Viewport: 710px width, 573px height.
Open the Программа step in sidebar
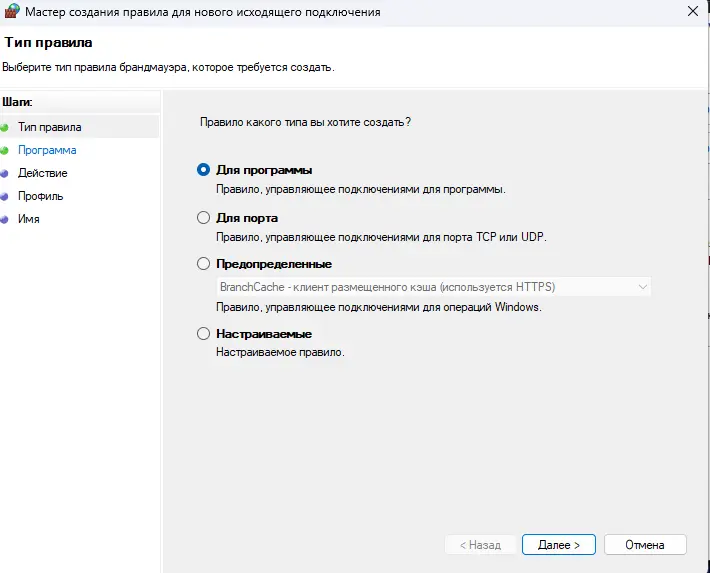(x=47, y=150)
